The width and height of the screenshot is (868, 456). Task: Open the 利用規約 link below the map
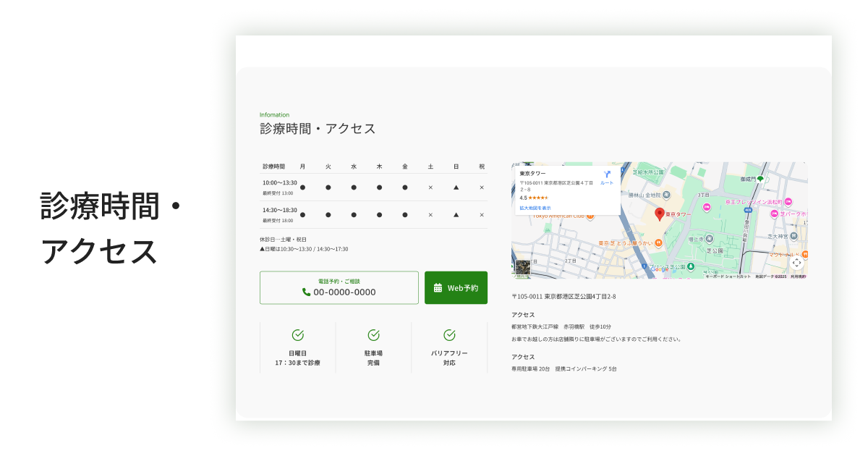click(x=798, y=276)
